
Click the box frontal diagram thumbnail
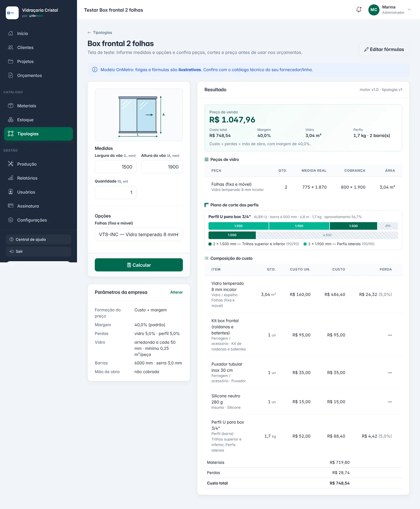point(139,115)
